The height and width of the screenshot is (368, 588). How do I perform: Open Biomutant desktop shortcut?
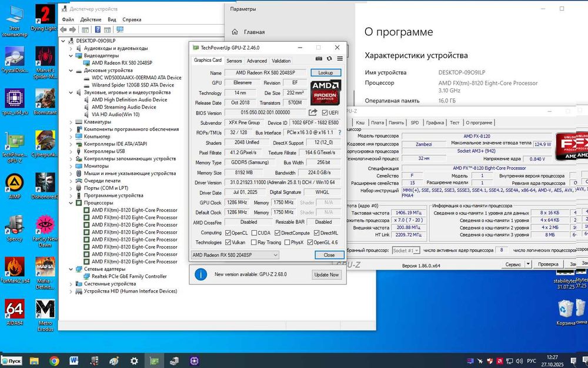45,102
